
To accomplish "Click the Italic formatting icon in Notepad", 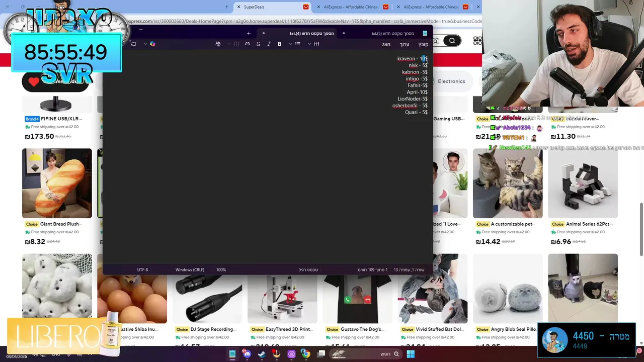I will (269, 44).
